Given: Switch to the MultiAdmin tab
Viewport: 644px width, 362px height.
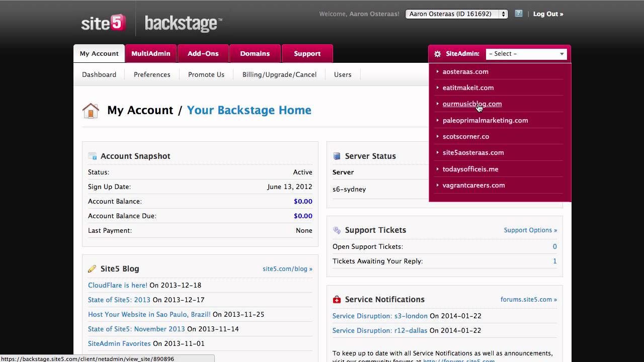Looking at the screenshot, I should pyautogui.click(x=151, y=53).
